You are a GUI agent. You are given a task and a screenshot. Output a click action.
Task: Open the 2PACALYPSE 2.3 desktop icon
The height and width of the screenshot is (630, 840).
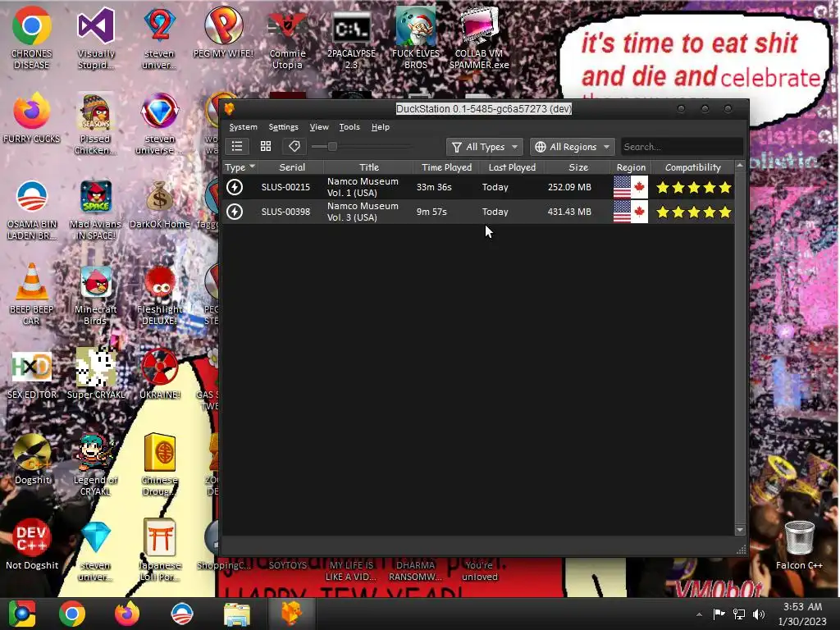click(x=351, y=38)
